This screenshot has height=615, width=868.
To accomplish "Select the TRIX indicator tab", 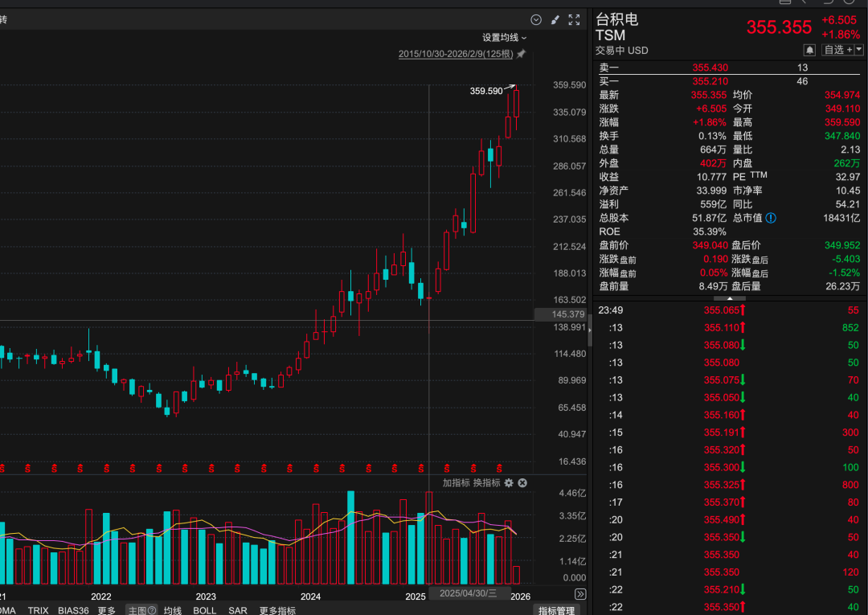I will (x=39, y=610).
